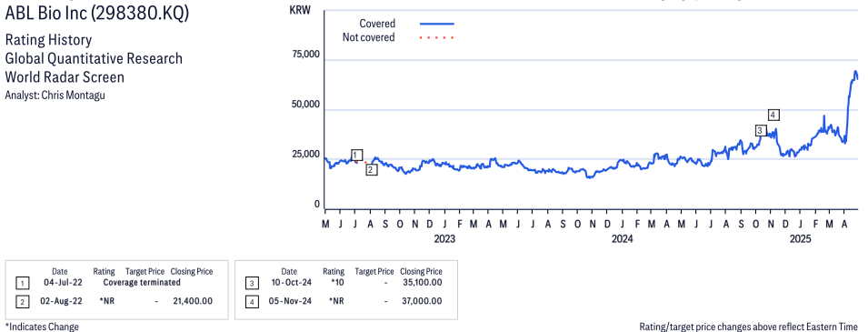Click 'Target Price' header in left table
Screen dimensions: 868x332
click(x=145, y=272)
